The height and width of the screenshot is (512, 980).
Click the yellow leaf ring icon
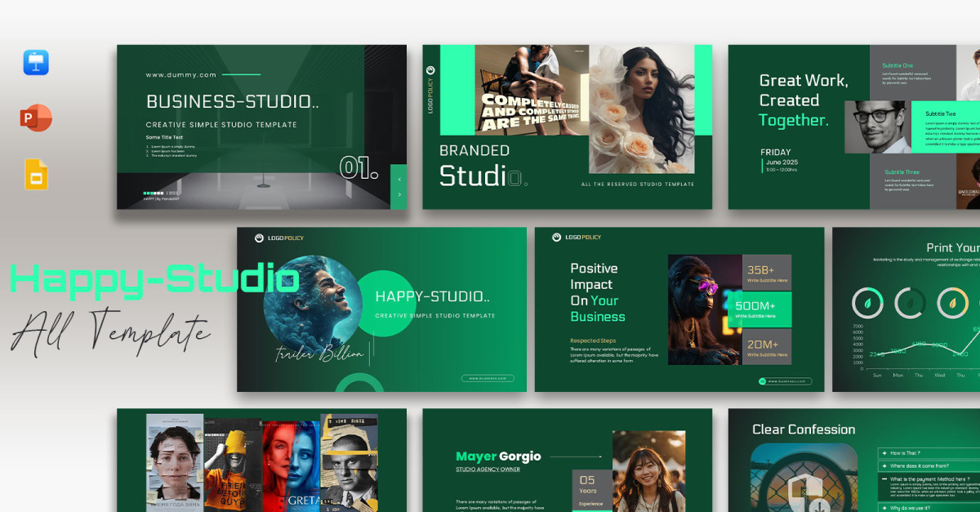(952, 303)
